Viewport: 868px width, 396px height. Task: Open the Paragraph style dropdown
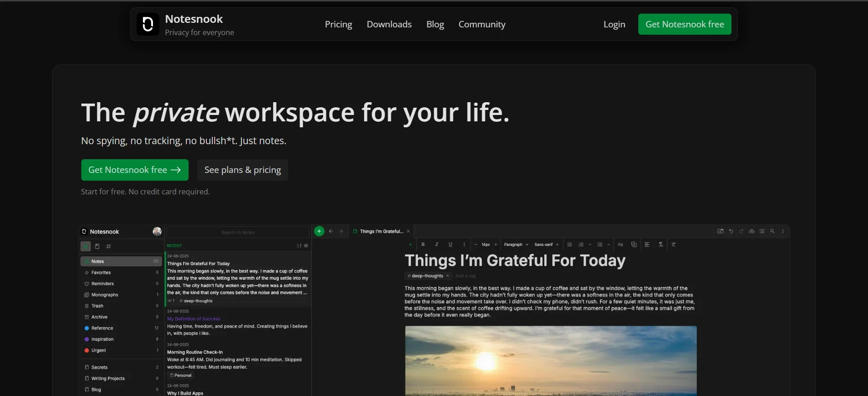pos(516,245)
